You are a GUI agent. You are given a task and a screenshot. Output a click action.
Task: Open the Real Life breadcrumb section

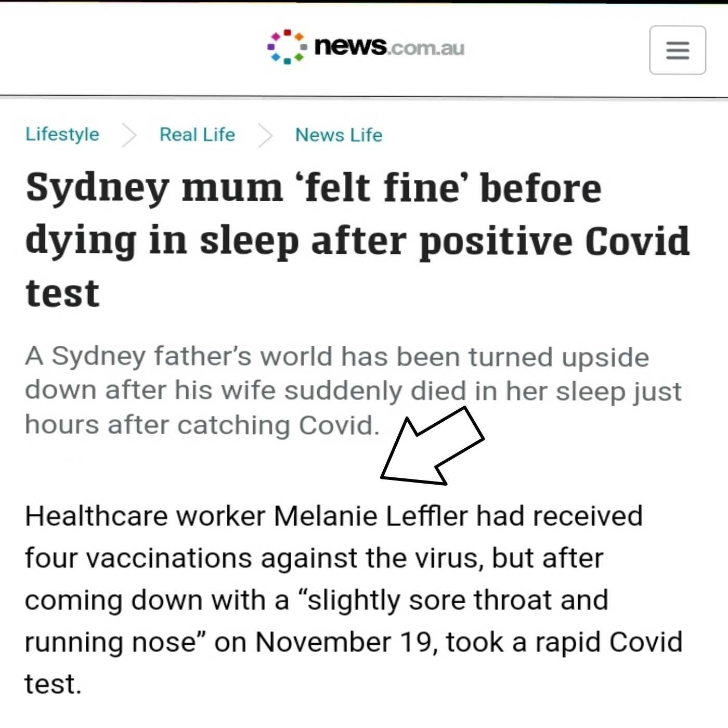197,135
